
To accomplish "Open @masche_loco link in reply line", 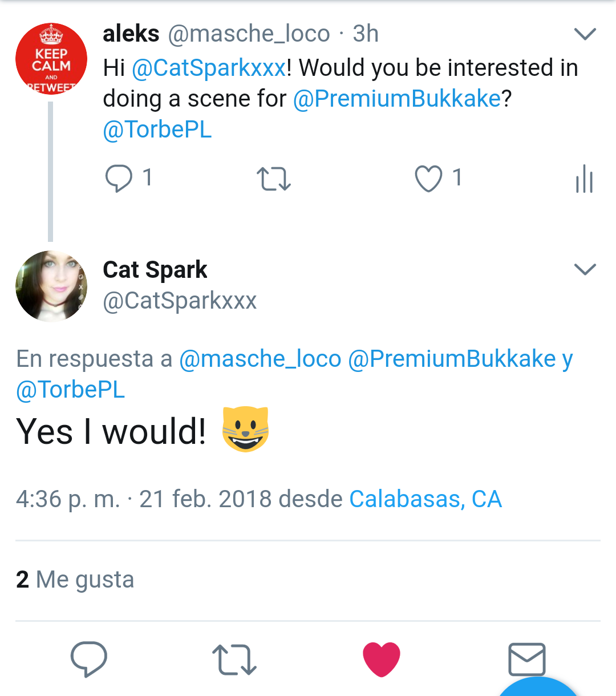I will click(x=260, y=359).
